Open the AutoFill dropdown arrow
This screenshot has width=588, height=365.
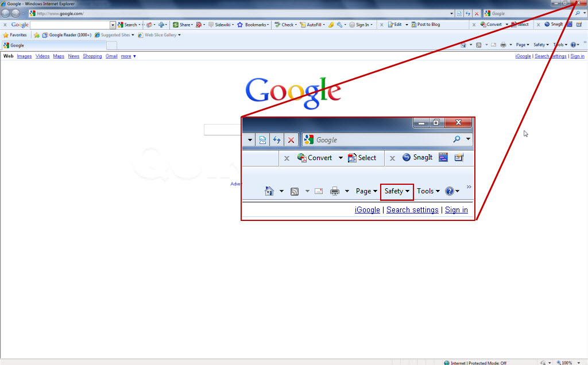(324, 25)
